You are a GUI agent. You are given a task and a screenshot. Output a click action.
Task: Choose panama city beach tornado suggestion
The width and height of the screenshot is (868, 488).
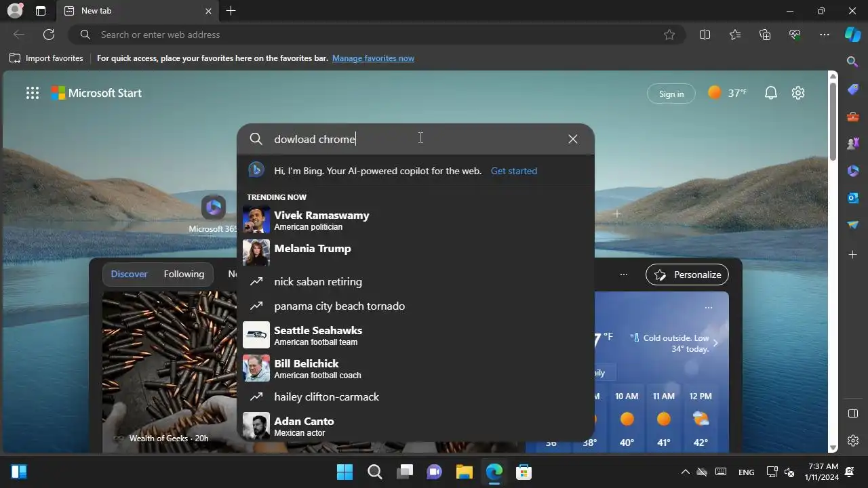[415, 306]
